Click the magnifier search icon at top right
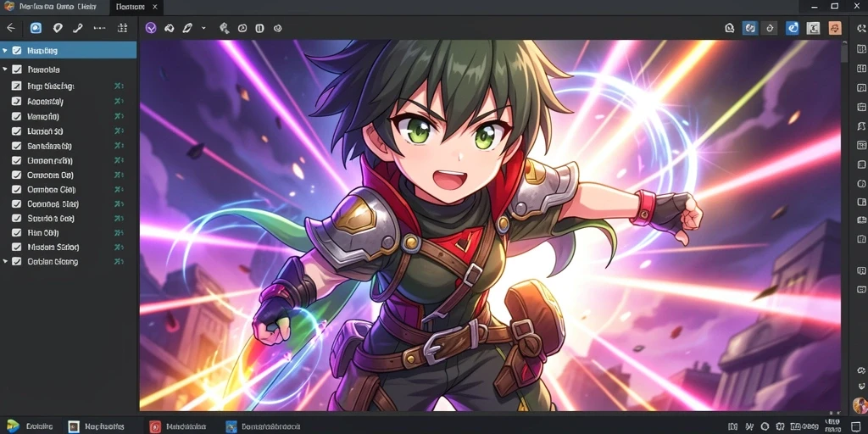The image size is (868, 434). [x=730, y=28]
